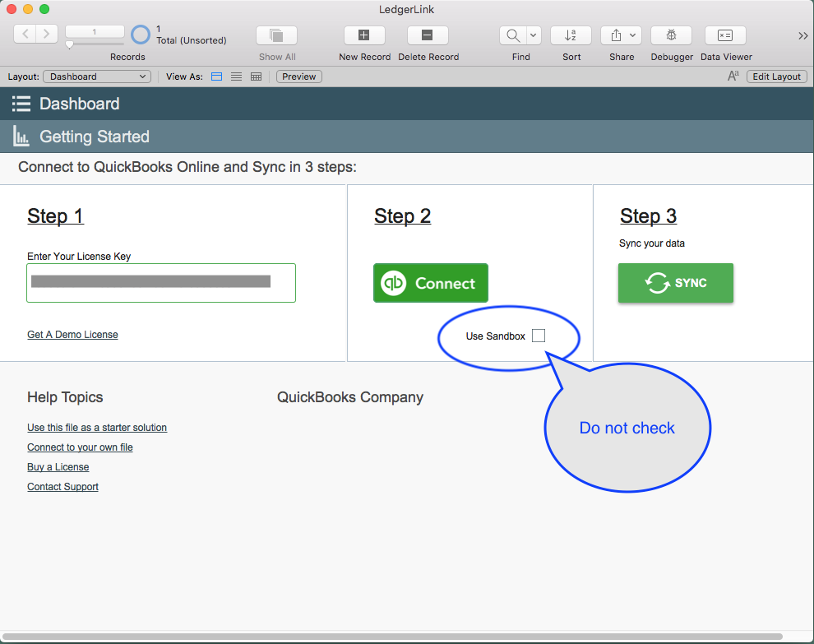814x644 pixels.
Task: Open the Dashboard hamburger menu icon
Action: [x=21, y=104]
